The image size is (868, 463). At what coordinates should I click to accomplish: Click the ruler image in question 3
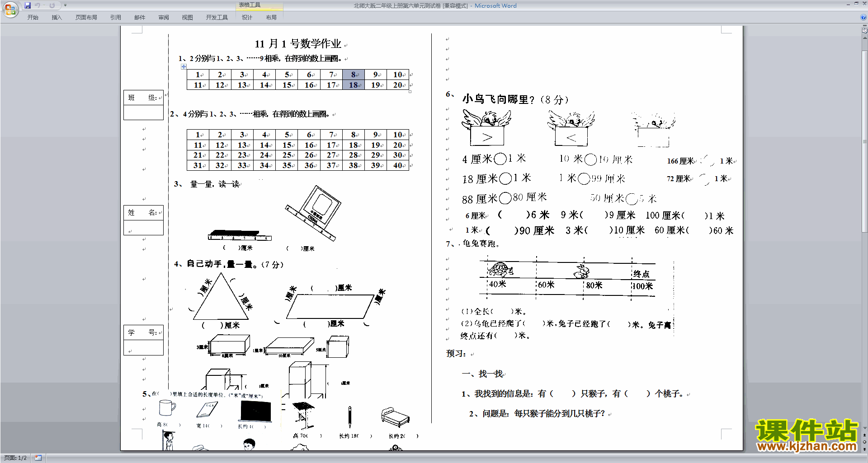click(240, 235)
